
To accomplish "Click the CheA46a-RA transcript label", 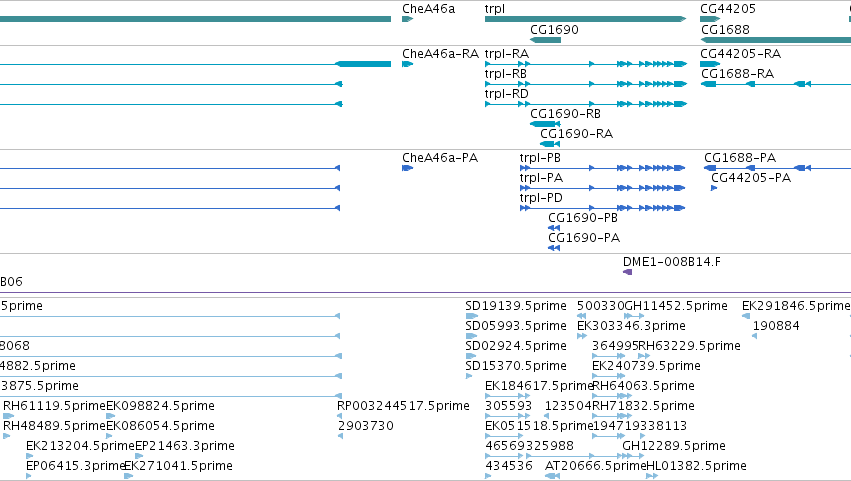I will click(x=440, y=54).
